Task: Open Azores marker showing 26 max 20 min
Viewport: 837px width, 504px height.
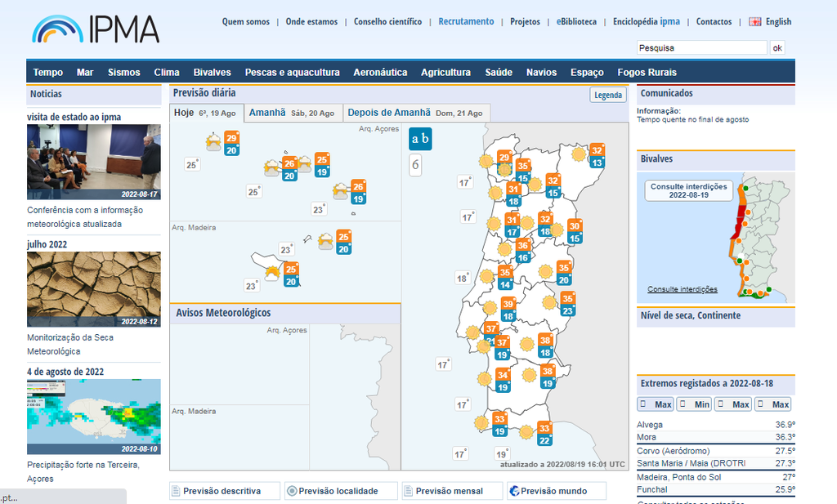Action: (x=289, y=169)
